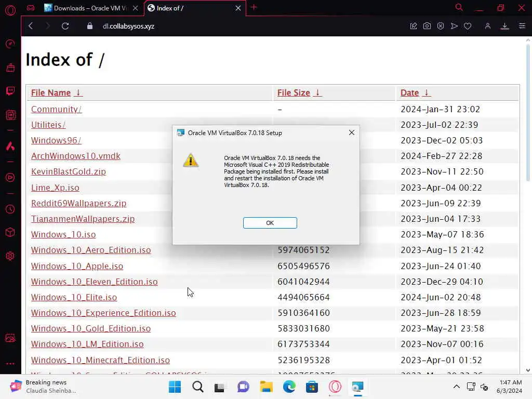Open a new tab with plus button
Viewport: 532px width, 399px height.
click(x=254, y=7)
